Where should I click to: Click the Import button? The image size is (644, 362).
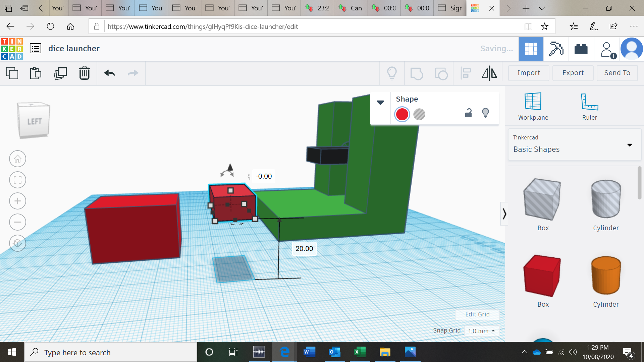pos(529,73)
